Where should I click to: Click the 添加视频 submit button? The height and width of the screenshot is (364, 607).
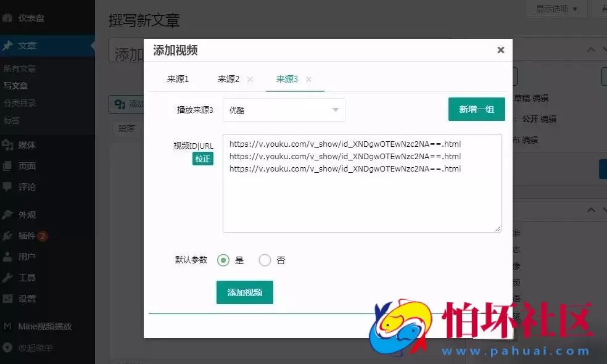tap(244, 293)
